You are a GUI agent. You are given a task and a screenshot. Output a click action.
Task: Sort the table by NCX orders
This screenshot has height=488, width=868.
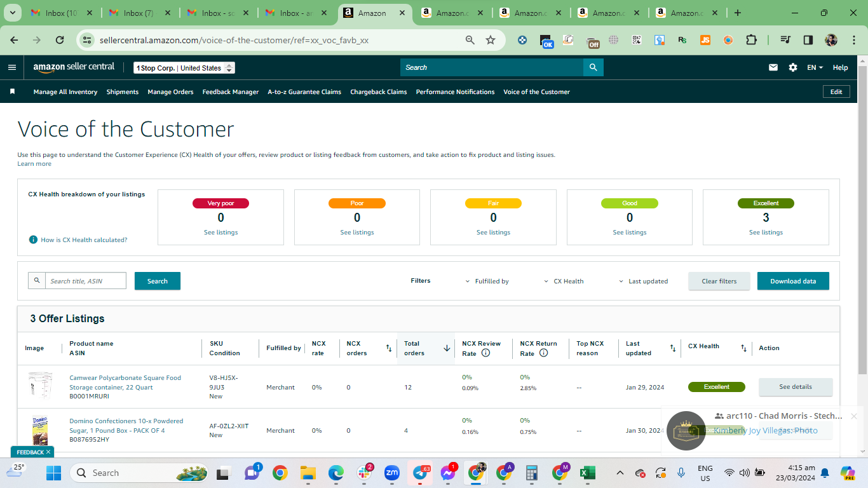tap(389, 348)
